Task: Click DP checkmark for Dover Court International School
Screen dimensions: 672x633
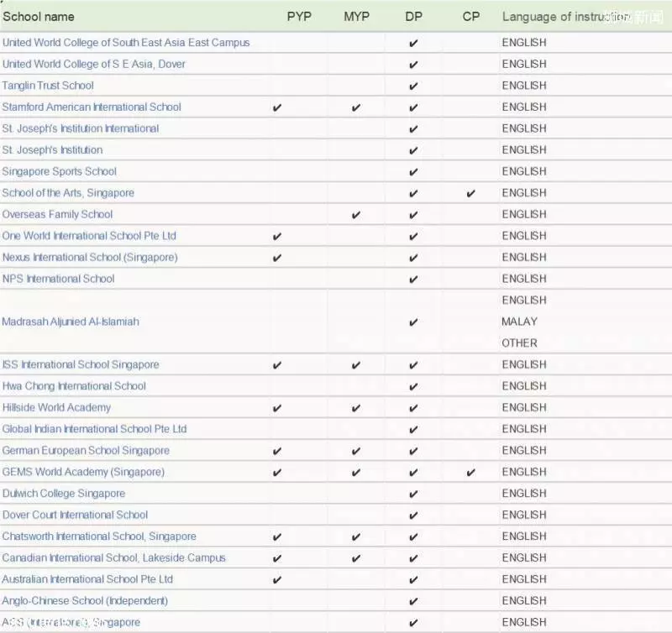Action: (x=413, y=515)
